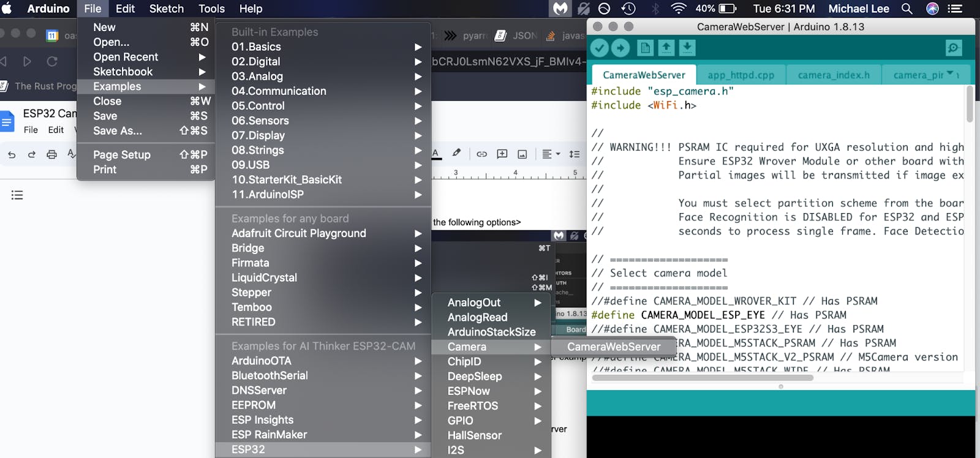Expand the DeepSleep examples submenu
The image size is (980, 458).
(x=491, y=376)
